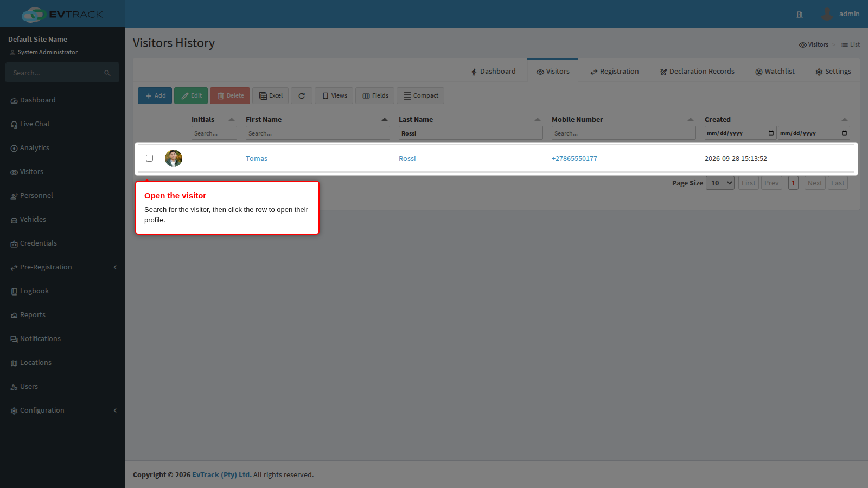Open the Views button
The width and height of the screenshot is (868, 488).
click(x=334, y=95)
